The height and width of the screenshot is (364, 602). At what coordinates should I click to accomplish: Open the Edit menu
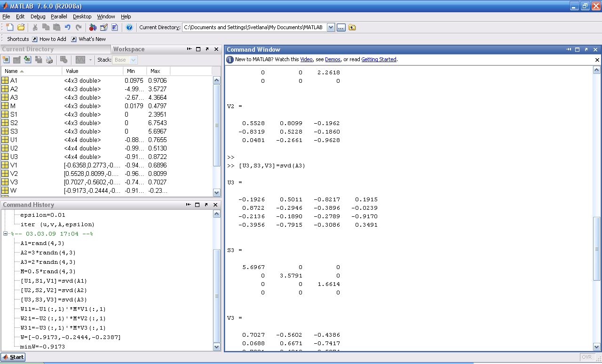point(20,16)
